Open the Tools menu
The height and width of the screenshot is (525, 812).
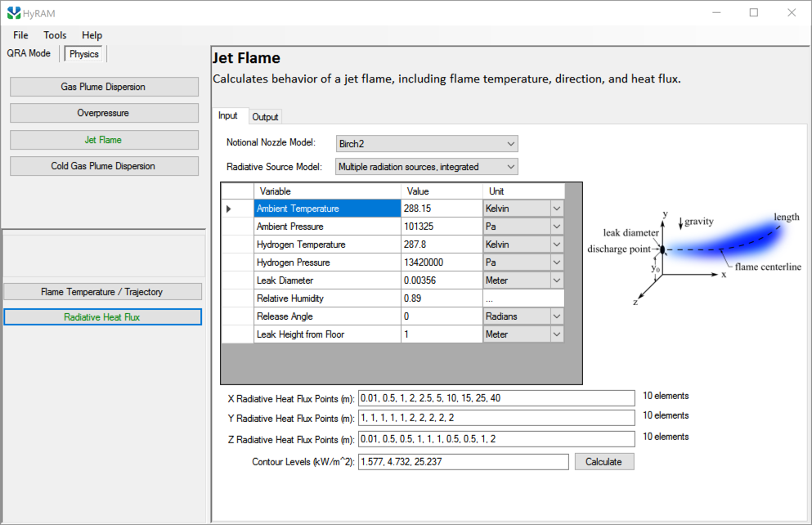point(55,35)
